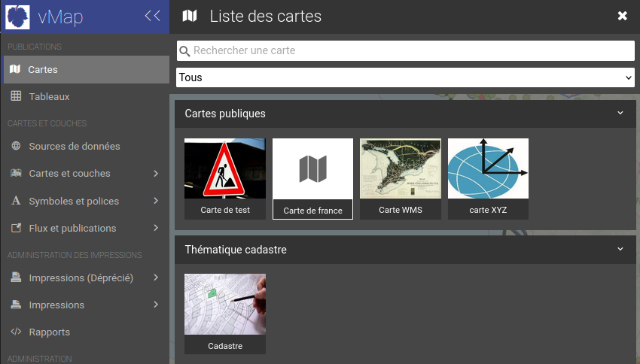The height and width of the screenshot is (364, 640).
Task: Collapse the Thématique cadastre section
Action: [x=620, y=249]
